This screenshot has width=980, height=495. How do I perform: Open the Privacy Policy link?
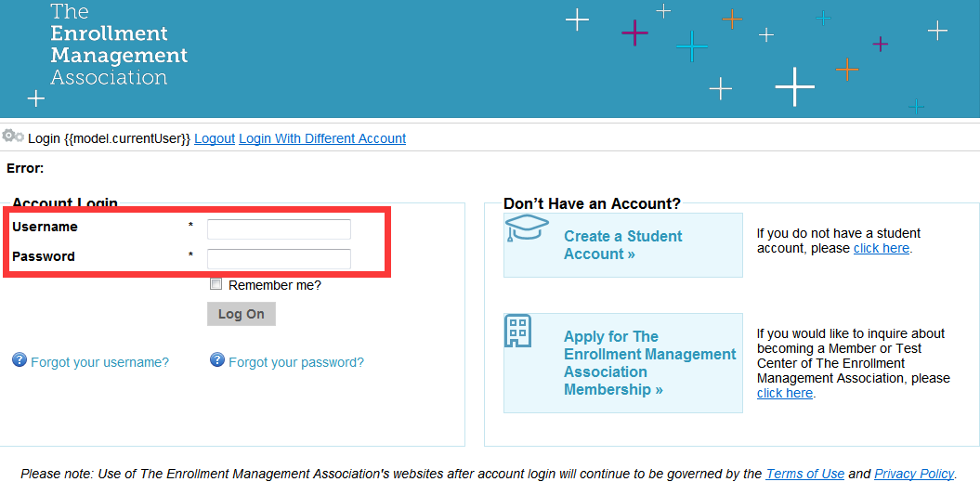(914, 474)
